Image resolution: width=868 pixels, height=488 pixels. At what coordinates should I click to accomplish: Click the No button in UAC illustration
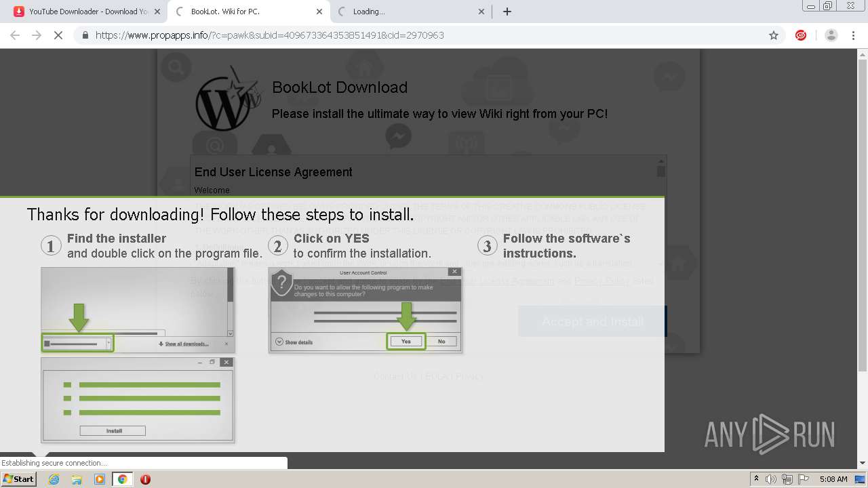[441, 341]
